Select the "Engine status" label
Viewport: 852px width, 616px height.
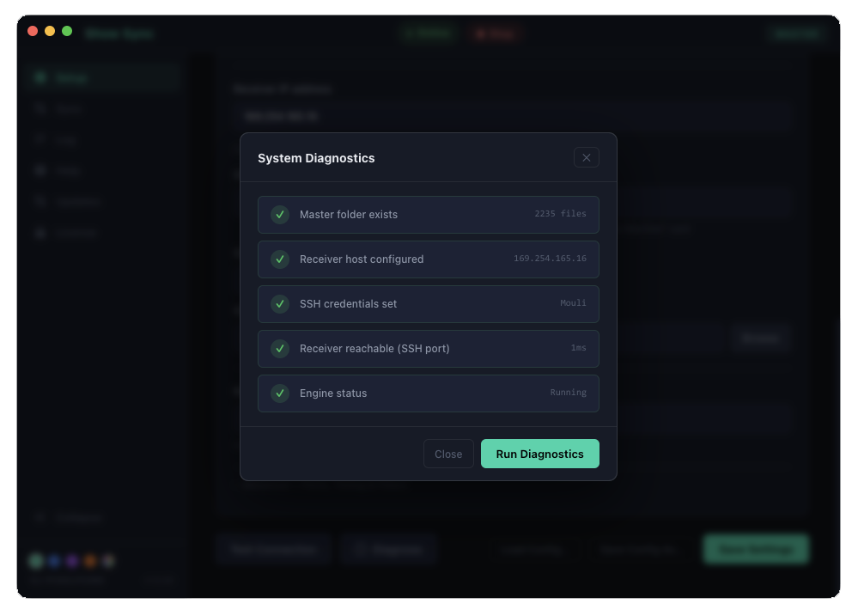(333, 393)
